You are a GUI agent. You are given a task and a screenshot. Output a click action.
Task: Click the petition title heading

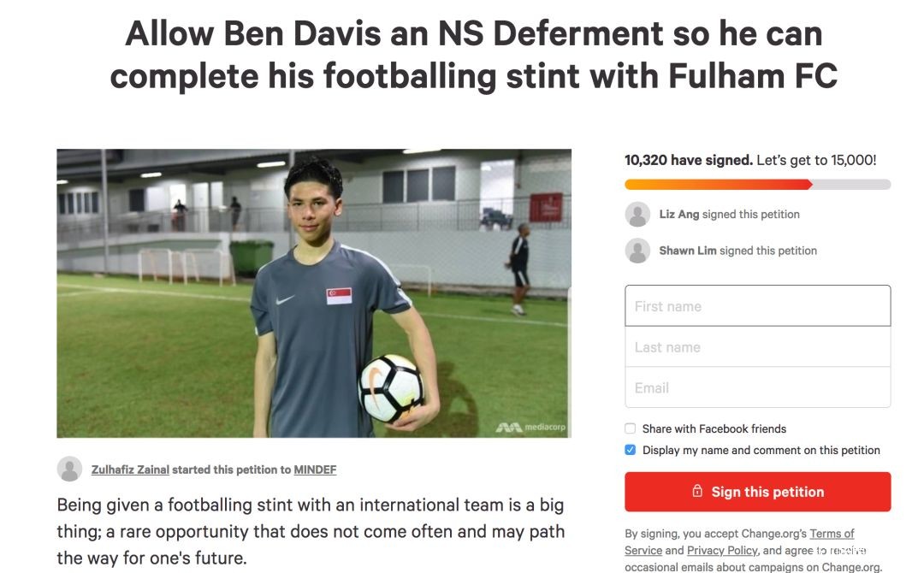coord(474,55)
